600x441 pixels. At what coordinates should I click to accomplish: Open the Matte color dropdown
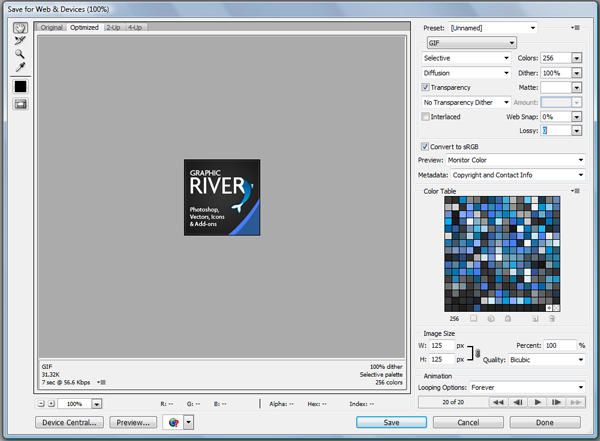(x=576, y=87)
